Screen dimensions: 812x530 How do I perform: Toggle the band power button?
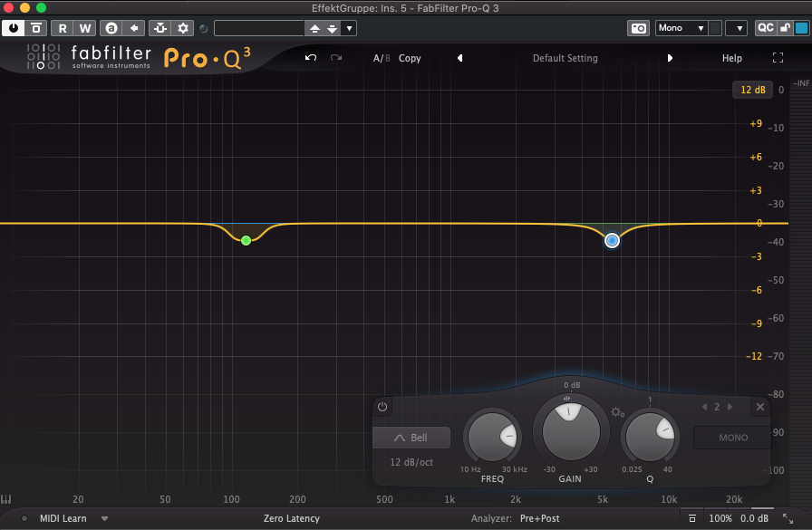(x=382, y=407)
